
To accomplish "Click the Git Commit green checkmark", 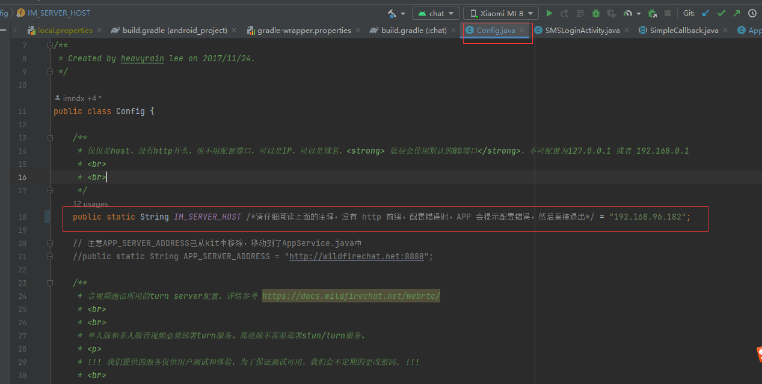I will (721, 13).
